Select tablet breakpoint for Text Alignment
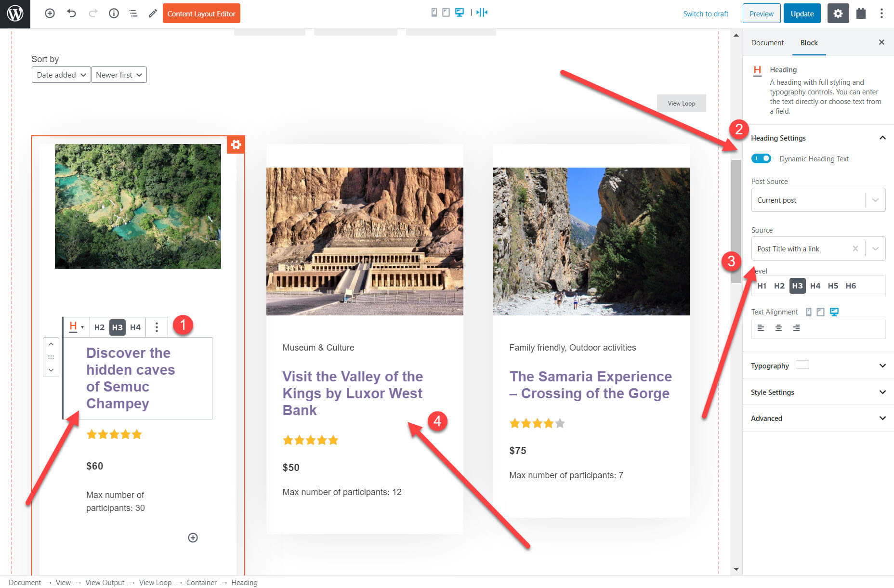894x588 pixels. click(x=821, y=312)
